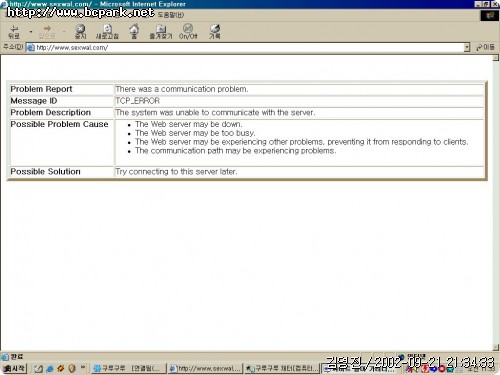Expand the quick launch chevron
The image size is (500, 375).
(x=83, y=367)
